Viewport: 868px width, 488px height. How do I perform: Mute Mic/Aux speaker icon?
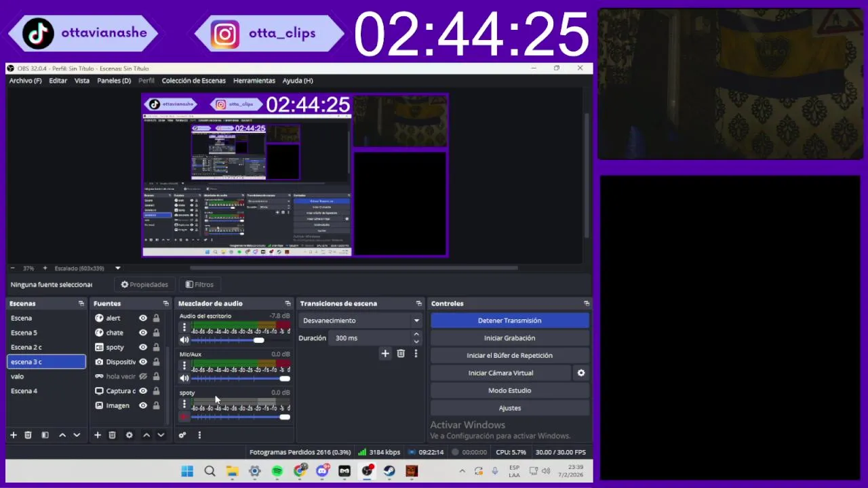(x=184, y=378)
